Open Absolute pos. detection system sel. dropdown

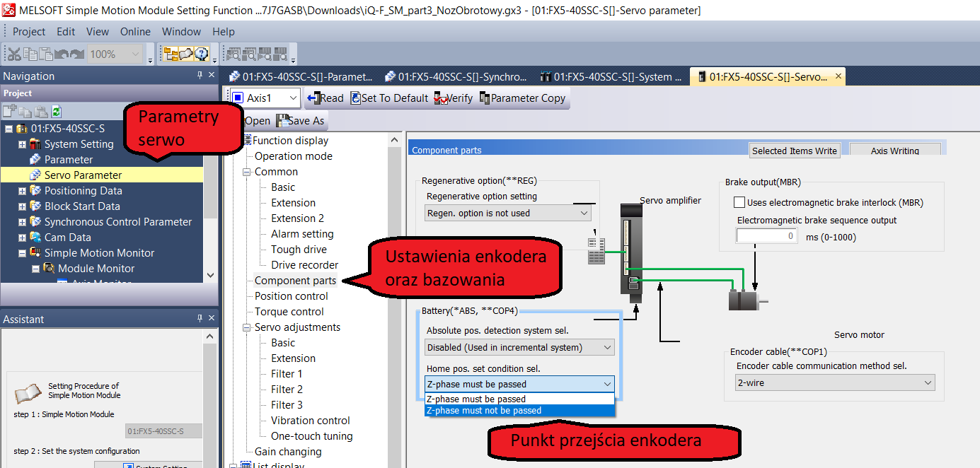607,347
